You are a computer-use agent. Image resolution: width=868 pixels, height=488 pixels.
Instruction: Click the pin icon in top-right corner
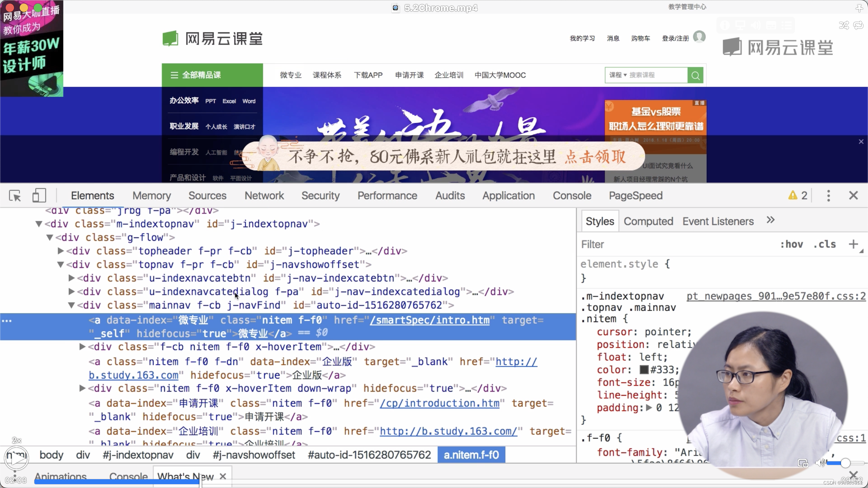point(859,8)
